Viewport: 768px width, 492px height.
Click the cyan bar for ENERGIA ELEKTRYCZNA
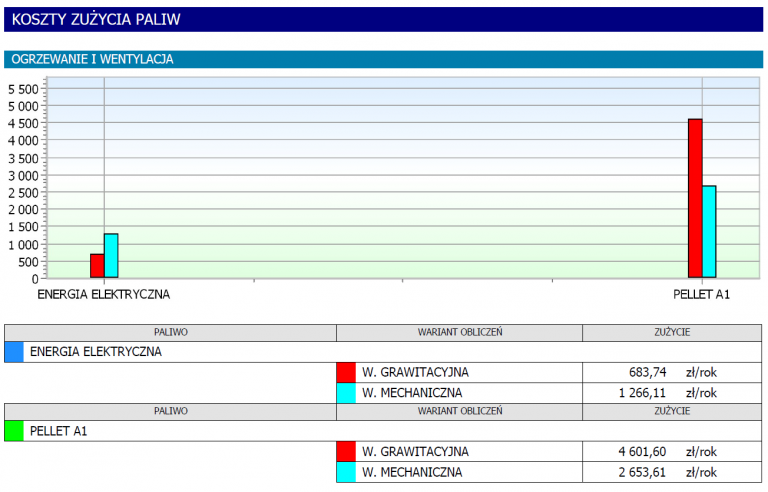coord(111,256)
